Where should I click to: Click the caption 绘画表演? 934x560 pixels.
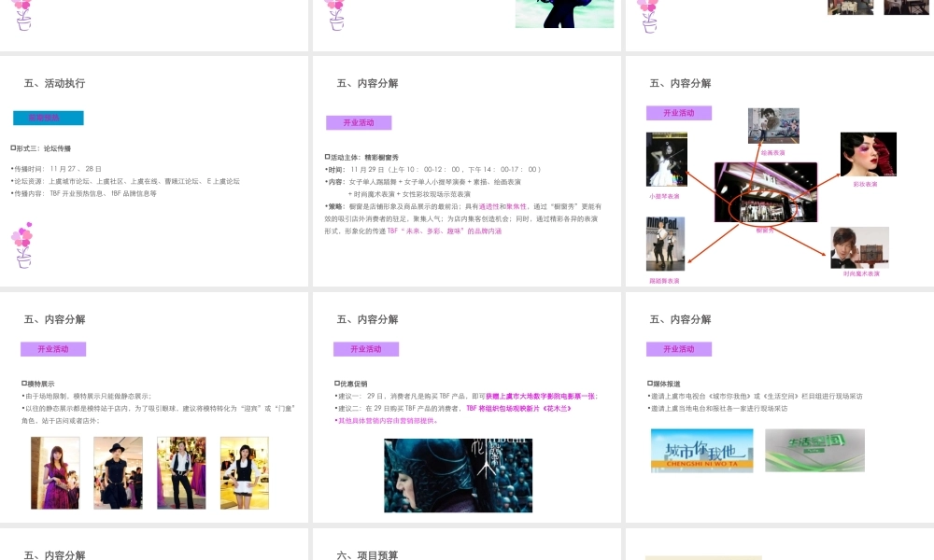(x=772, y=153)
